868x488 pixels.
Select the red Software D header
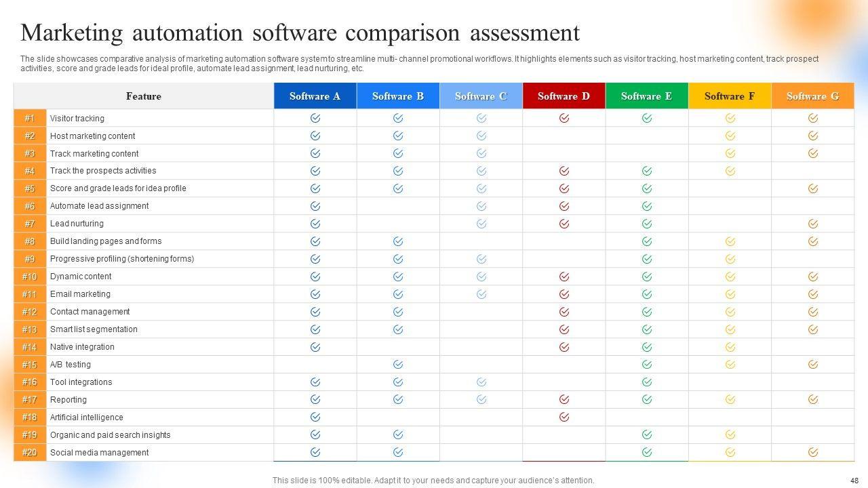coord(564,96)
